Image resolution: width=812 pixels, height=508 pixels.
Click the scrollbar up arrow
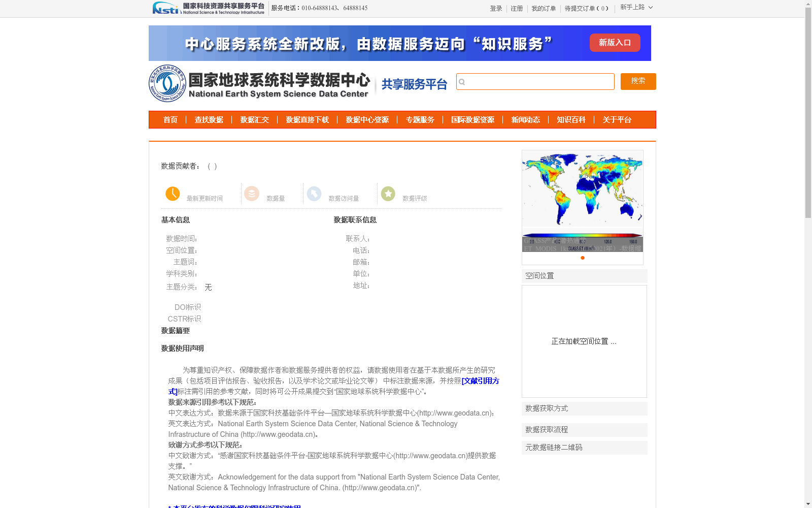click(x=808, y=4)
